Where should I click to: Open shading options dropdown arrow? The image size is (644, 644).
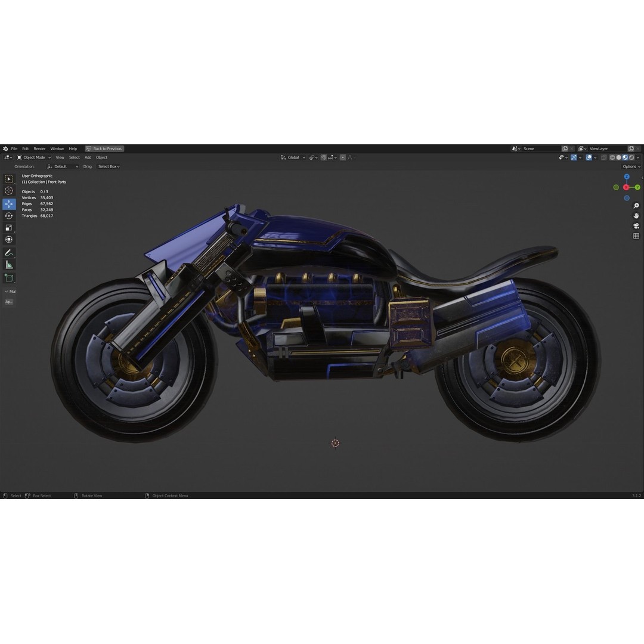638,157
